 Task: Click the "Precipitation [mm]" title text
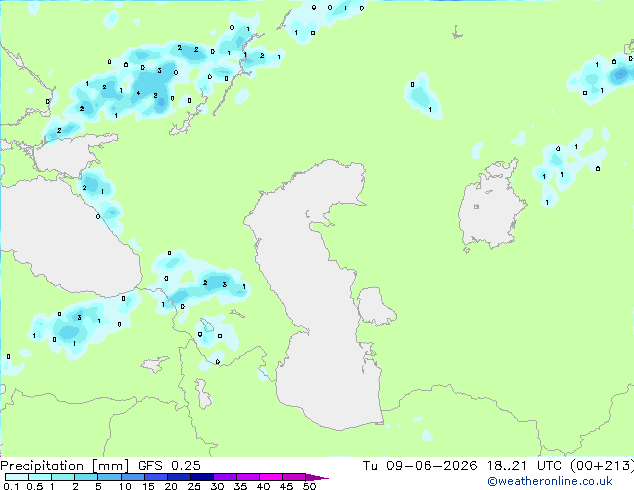point(64,466)
